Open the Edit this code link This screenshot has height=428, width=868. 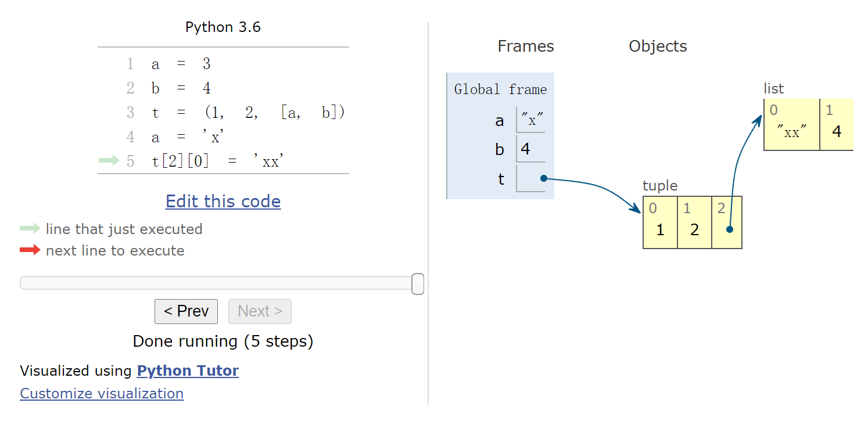[223, 202]
